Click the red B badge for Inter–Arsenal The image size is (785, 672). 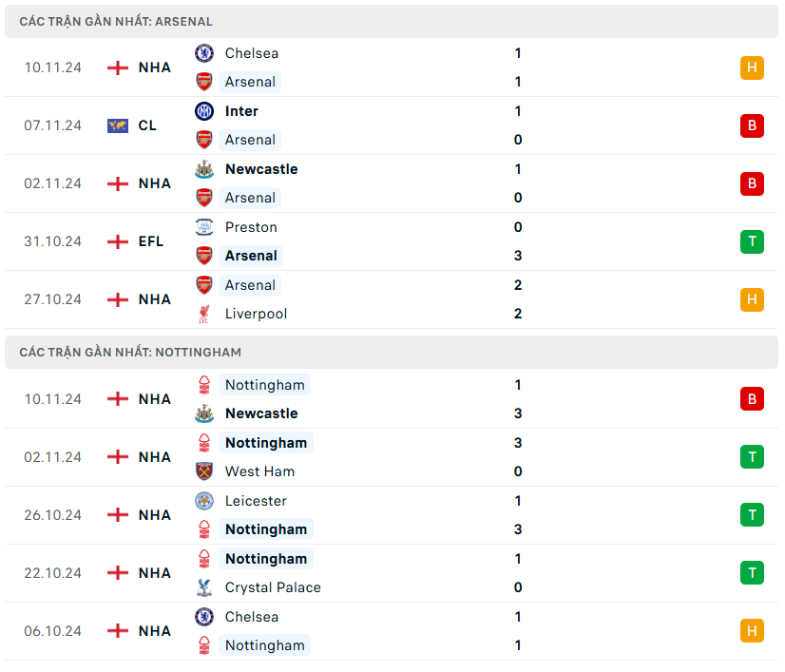[x=752, y=125]
